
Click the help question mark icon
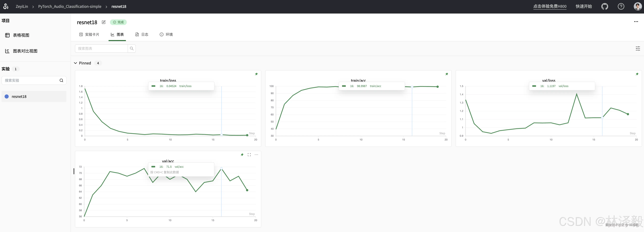click(x=621, y=7)
